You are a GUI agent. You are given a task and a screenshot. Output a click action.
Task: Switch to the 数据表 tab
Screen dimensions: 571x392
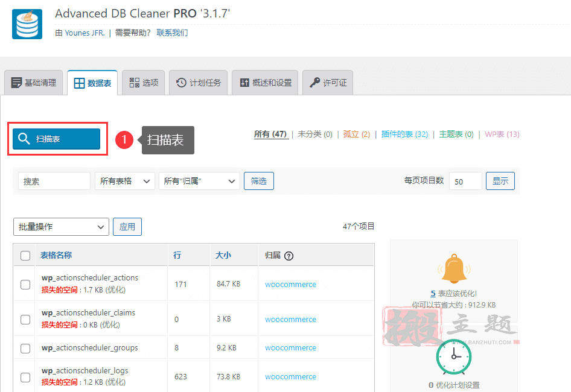92,83
